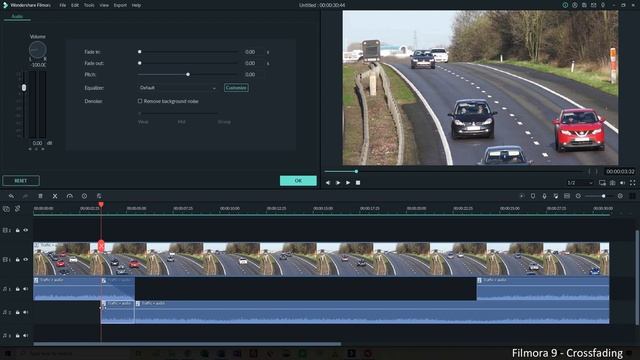
Task: Lock the second audio track
Action: tap(18, 312)
